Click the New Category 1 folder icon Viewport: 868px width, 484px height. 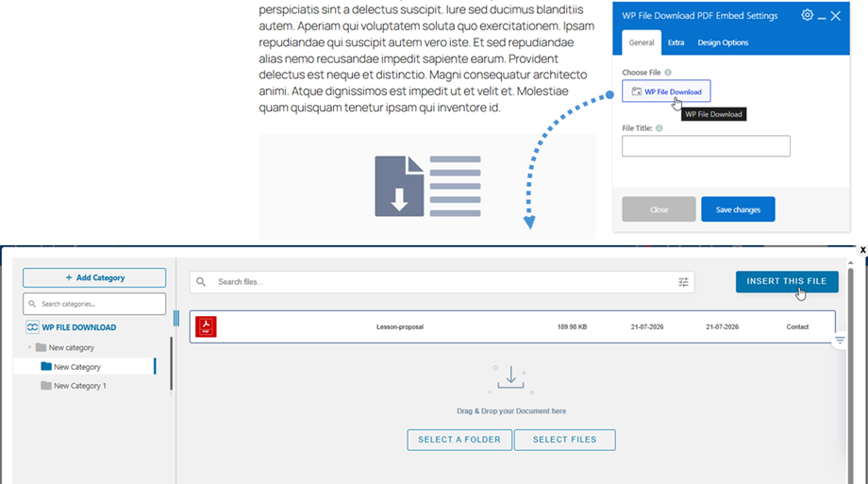pos(46,385)
